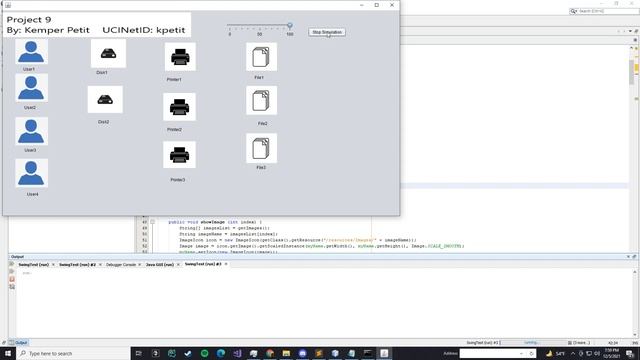The width and height of the screenshot is (640, 360).
Task: Open the Debugger Console tab
Action: [121, 264]
